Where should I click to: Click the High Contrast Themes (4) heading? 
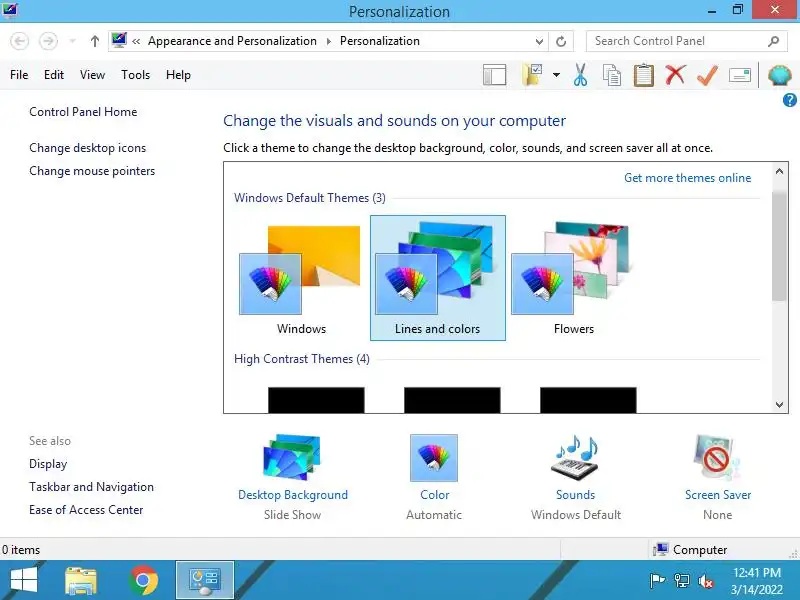[x=302, y=359]
